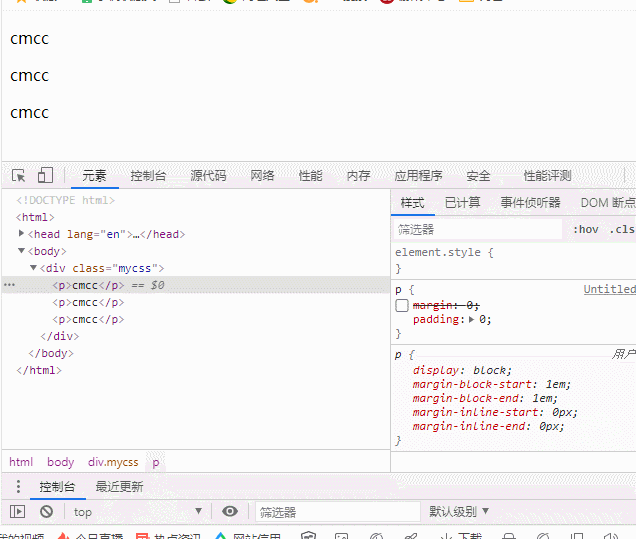Image resolution: width=636 pixels, height=539 pixels.
Task: Open the Untitled stylesheet source link
Action: pyautogui.click(x=609, y=289)
